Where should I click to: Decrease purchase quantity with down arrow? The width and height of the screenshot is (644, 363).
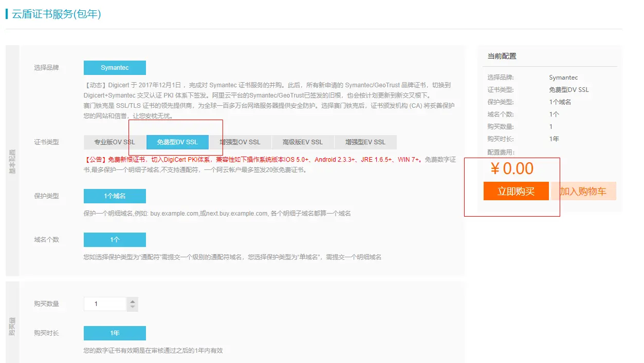tap(133, 307)
